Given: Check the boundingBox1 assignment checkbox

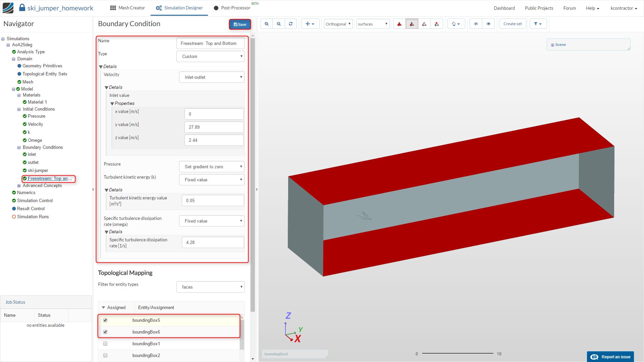Looking at the screenshot, I should pos(105,344).
